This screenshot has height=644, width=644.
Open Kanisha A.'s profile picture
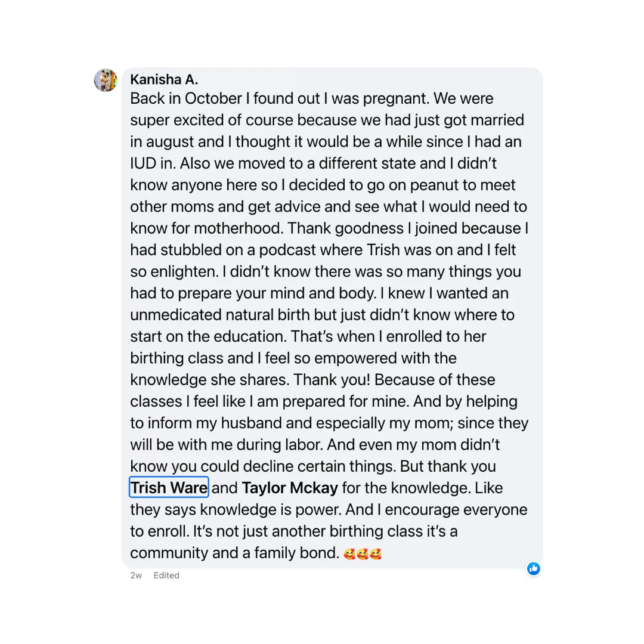106,80
